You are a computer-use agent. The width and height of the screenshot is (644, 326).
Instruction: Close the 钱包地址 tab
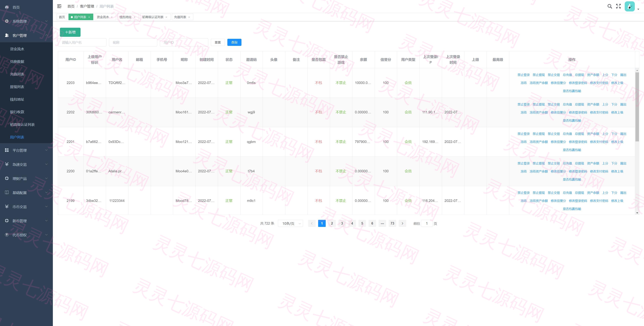pyautogui.click(x=135, y=17)
